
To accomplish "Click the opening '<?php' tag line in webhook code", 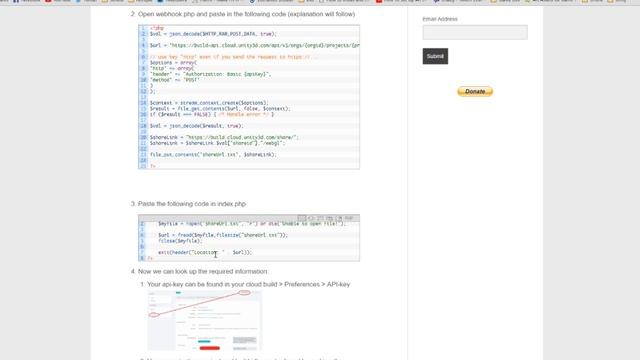I will point(157,28).
